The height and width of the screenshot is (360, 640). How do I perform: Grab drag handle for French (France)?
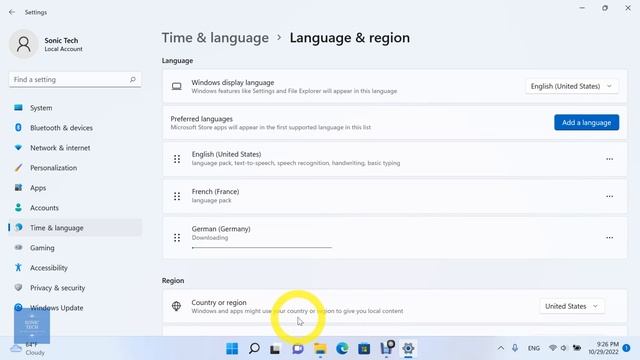[x=177, y=196]
